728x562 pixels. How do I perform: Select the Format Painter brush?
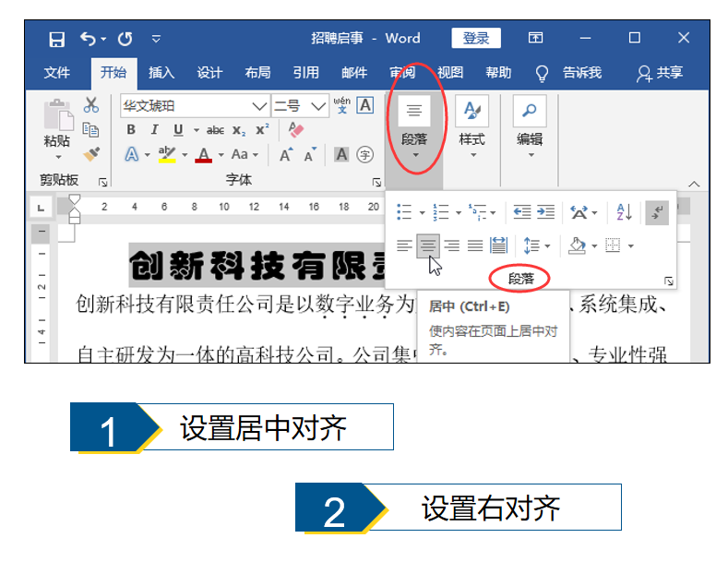[x=91, y=154]
